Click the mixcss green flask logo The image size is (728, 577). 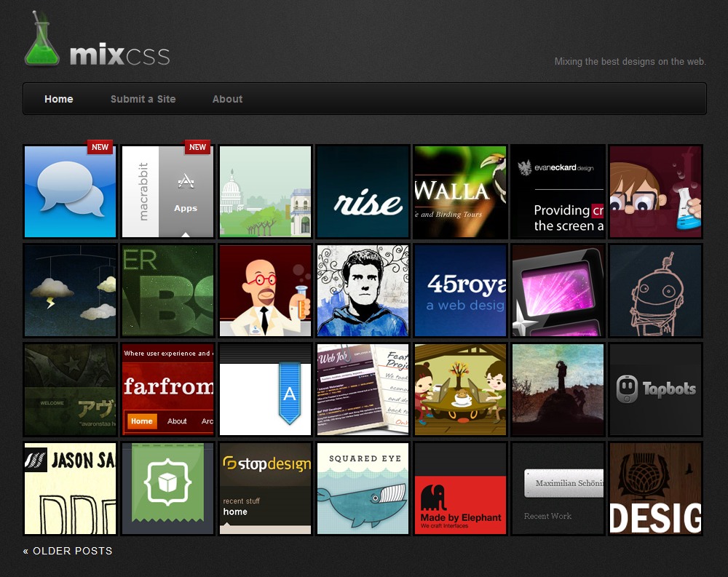coord(41,39)
